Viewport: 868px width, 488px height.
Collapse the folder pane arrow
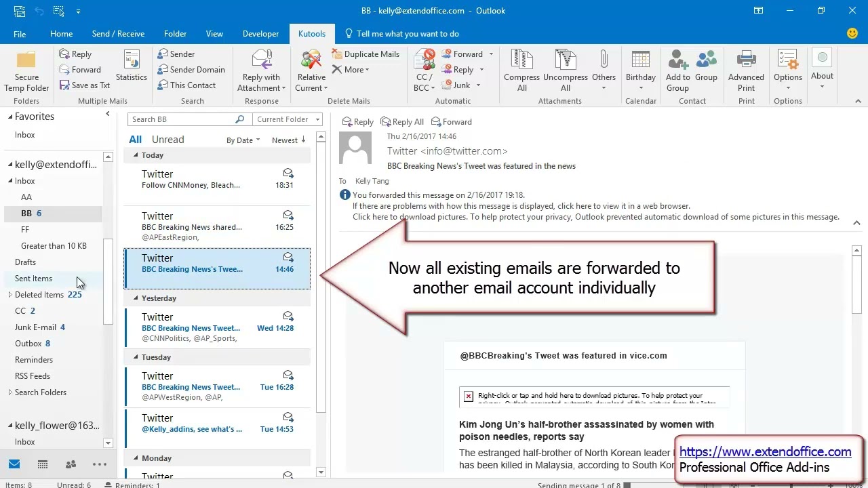pos(107,114)
